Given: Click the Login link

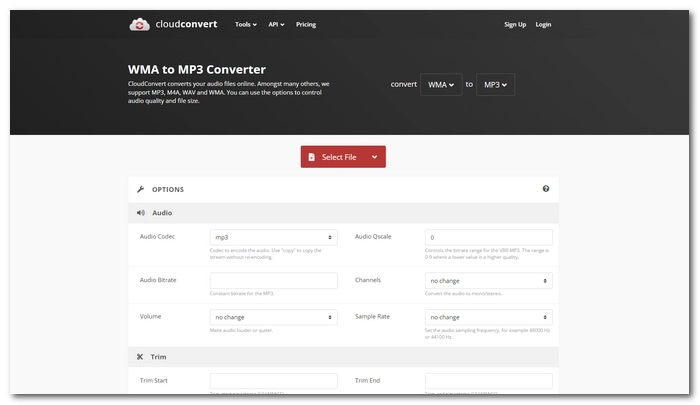Looking at the screenshot, I should pos(543,24).
